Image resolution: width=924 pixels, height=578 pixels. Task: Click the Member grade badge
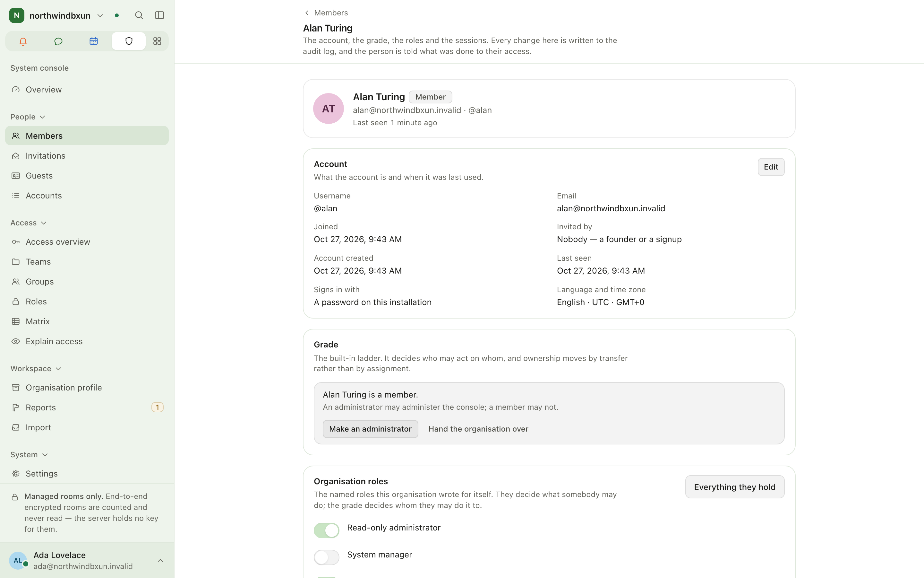[430, 97]
